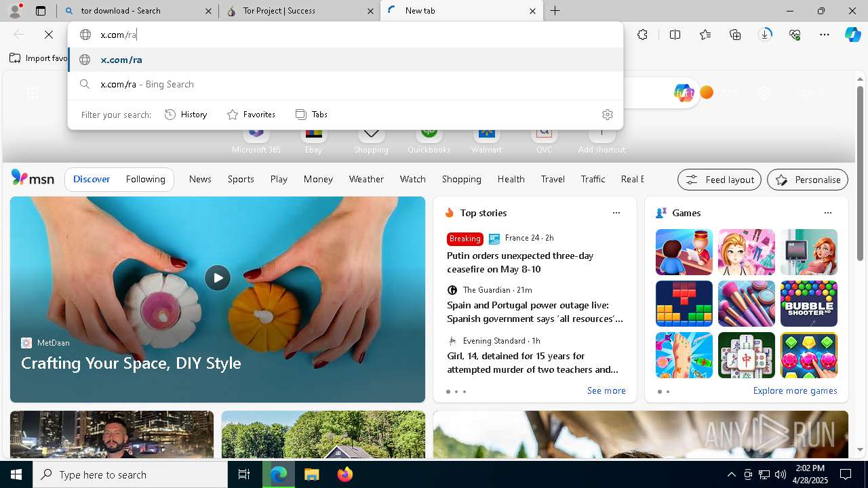Select x.com/ra Bing Search suggestion
Image resolution: width=868 pixels, height=488 pixels.
(x=345, y=84)
